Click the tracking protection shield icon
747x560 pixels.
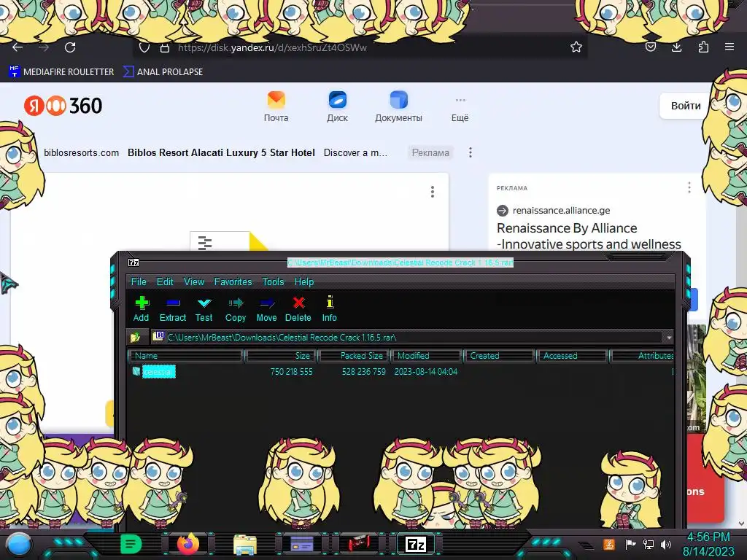coord(144,47)
